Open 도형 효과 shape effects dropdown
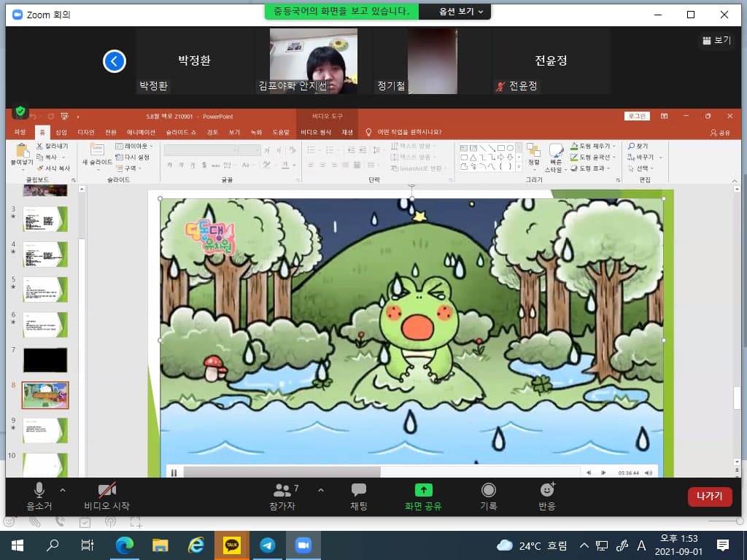 pyautogui.click(x=590, y=168)
